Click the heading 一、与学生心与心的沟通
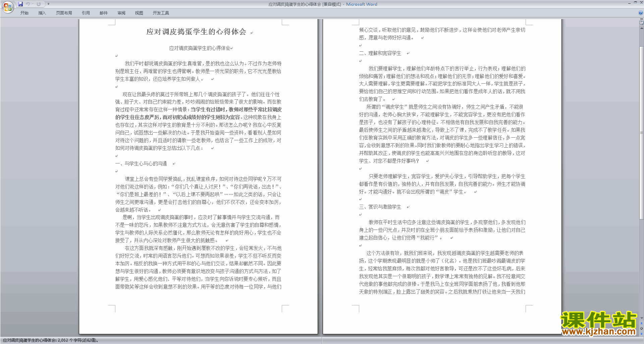This screenshot has height=344, width=644. click(x=141, y=163)
